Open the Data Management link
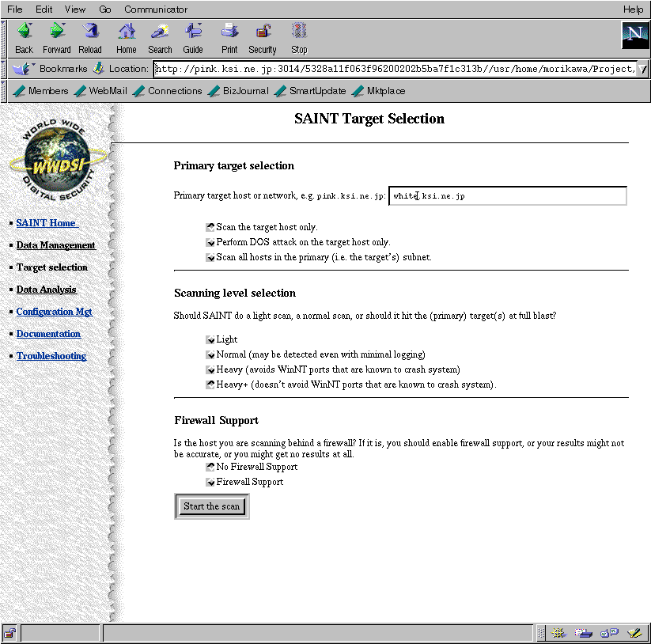The width and height of the screenshot is (651, 644). 56,245
